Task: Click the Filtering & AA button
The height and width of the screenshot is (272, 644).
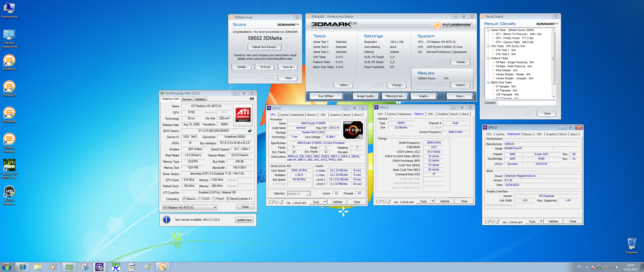Action: click(x=395, y=96)
